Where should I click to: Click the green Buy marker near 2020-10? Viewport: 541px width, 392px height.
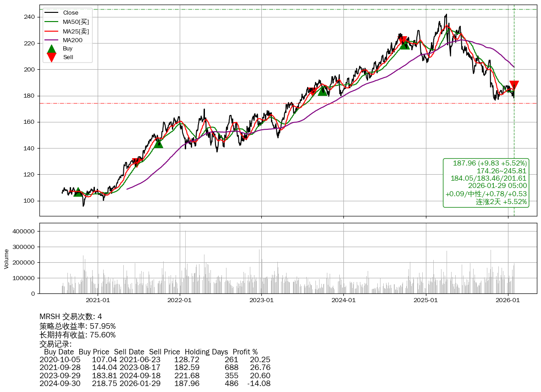[x=78, y=192]
